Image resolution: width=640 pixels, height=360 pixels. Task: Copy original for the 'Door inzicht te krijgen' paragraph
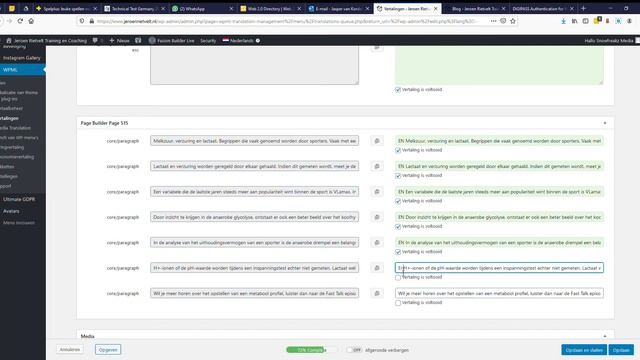[x=377, y=217]
